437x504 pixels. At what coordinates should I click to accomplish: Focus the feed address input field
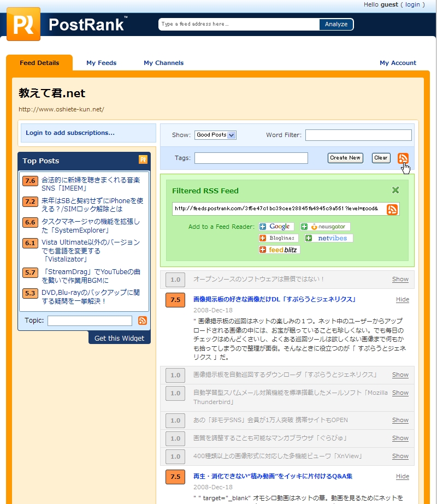tap(239, 24)
